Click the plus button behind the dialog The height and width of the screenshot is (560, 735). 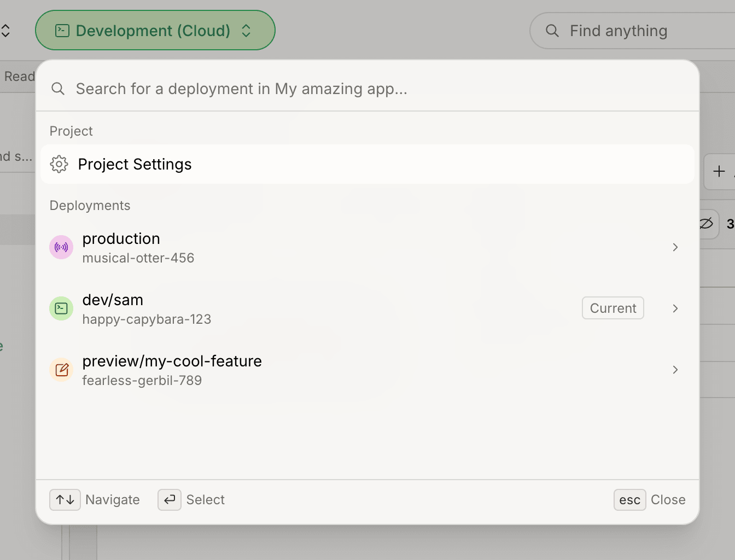pyautogui.click(x=719, y=171)
